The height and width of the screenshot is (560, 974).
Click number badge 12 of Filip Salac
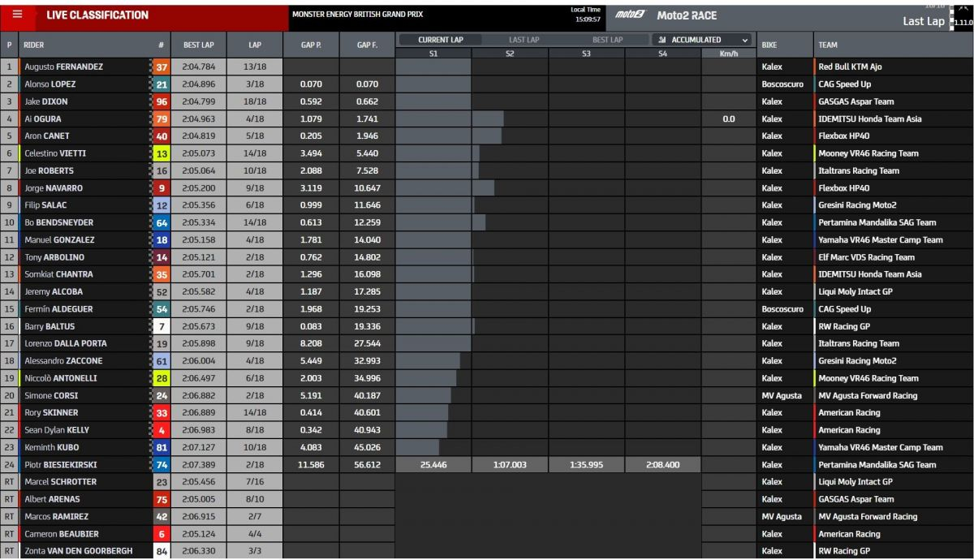point(162,205)
